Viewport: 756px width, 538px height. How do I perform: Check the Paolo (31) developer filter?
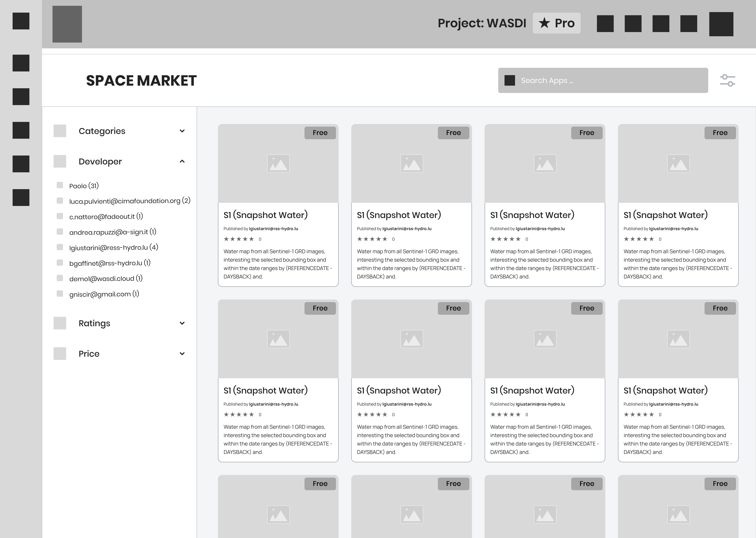click(x=60, y=185)
